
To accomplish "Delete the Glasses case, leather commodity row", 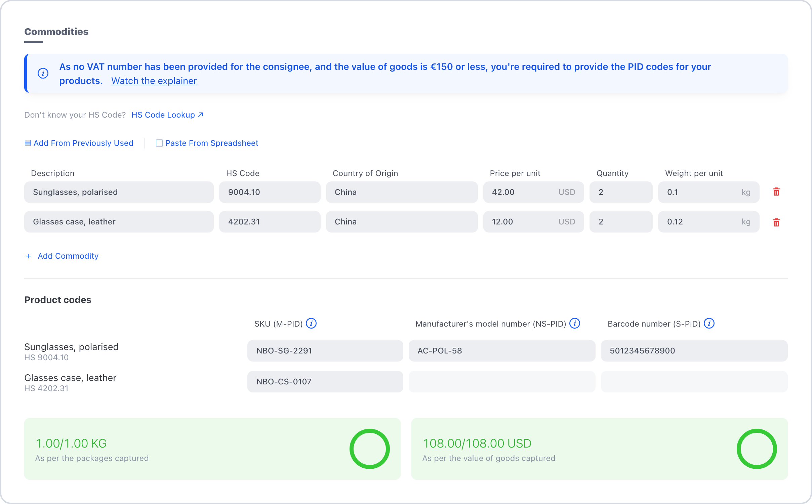I will [x=776, y=222].
